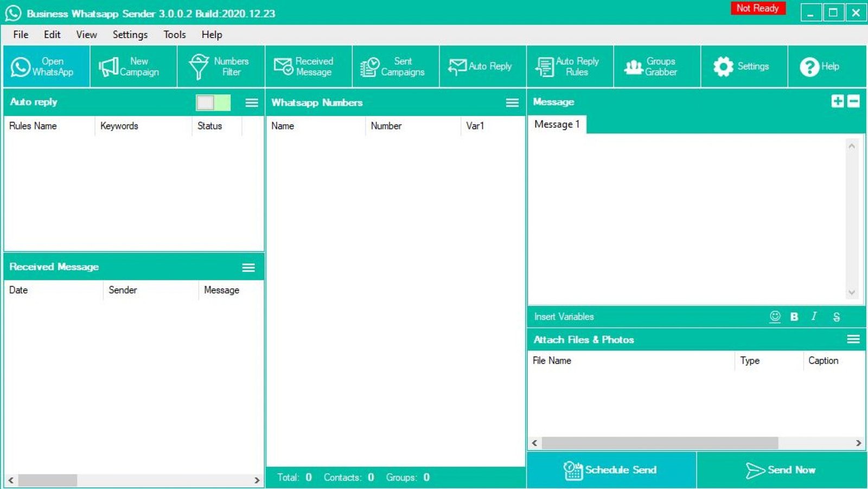Remove message tab with minus button
868x489 pixels.
[x=853, y=101]
